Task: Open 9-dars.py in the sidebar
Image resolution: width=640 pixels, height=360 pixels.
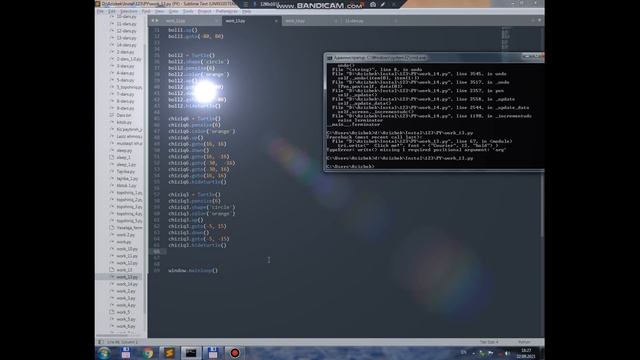Action: pyautogui.click(x=125, y=108)
